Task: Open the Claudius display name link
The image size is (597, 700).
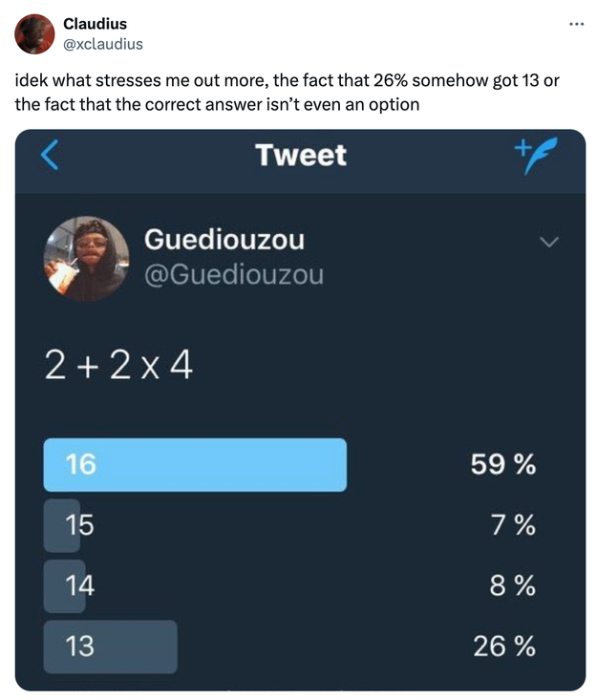Action: (x=95, y=23)
